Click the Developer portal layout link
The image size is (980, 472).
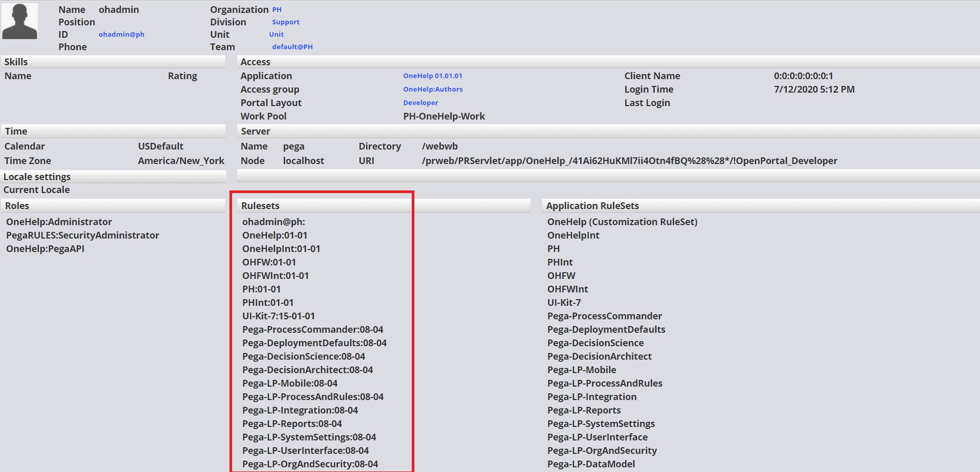[x=420, y=102]
